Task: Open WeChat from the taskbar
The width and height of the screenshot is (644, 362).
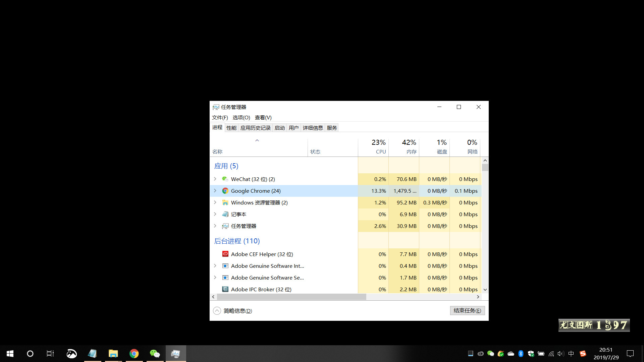Action: pos(155,354)
